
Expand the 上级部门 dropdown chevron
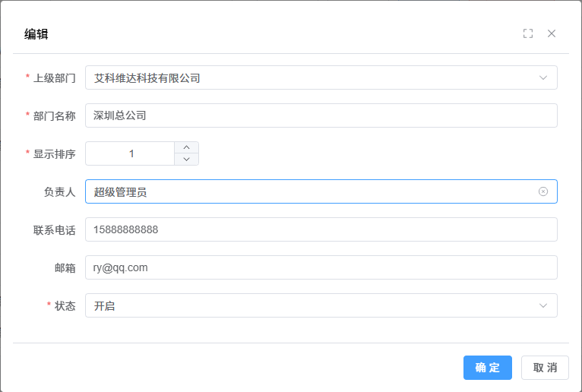543,77
